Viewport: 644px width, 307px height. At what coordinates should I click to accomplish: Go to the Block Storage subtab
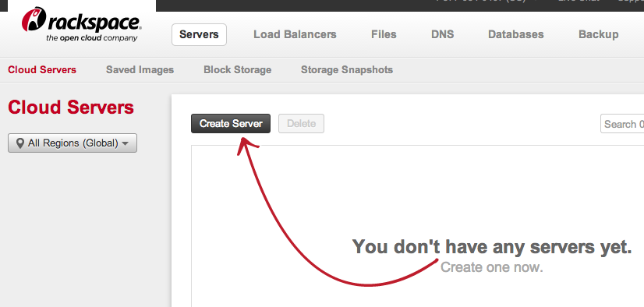click(x=237, y=70)
